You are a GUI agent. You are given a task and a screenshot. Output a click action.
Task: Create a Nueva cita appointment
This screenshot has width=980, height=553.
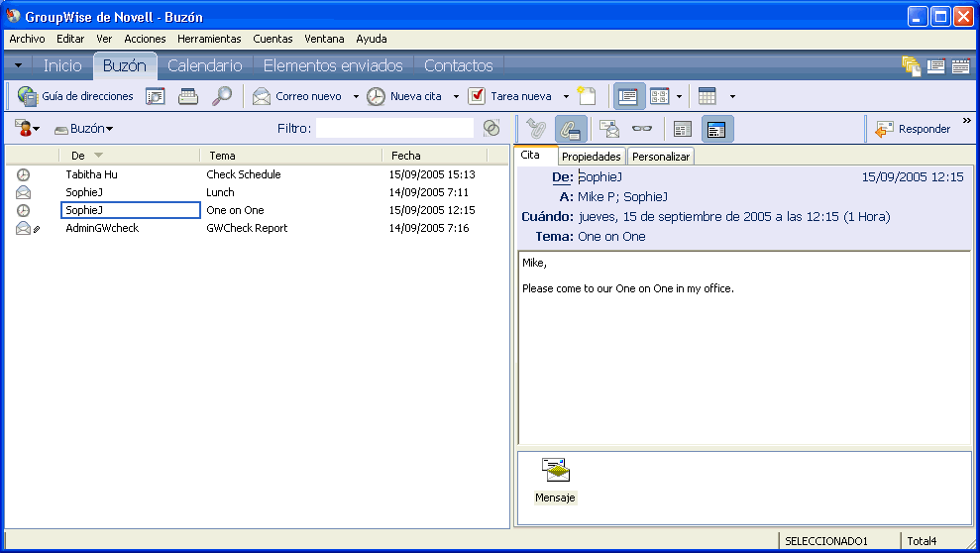click(404, 96)
